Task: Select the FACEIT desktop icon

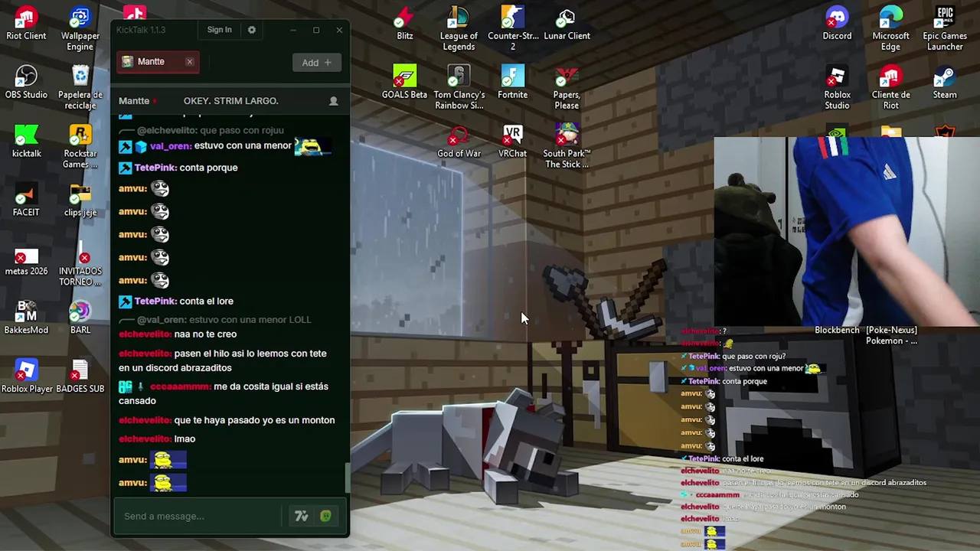Action: click(26, 200)
